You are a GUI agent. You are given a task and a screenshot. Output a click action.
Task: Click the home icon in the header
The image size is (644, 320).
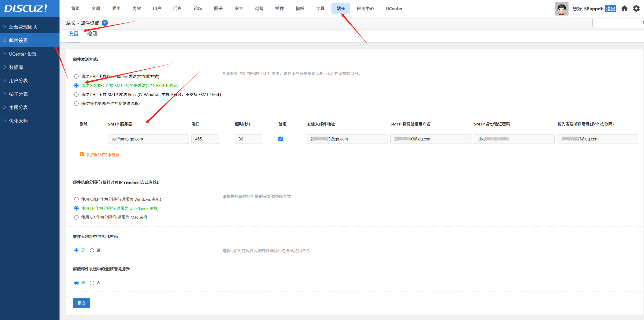[624, 9]
